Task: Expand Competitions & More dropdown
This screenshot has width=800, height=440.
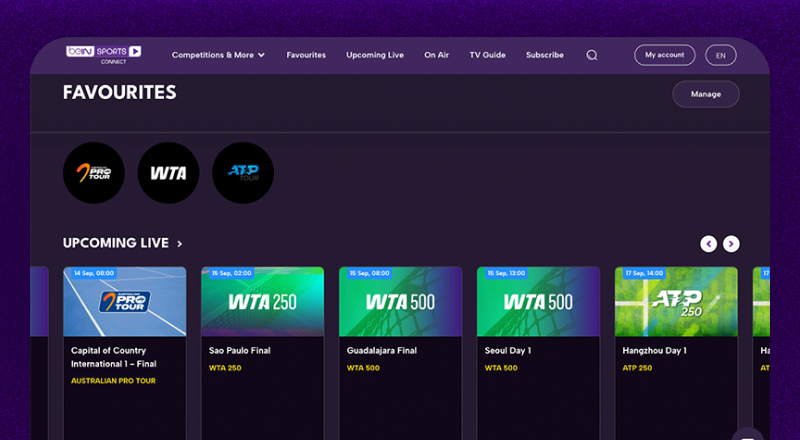Action: [x=218, y=55]
